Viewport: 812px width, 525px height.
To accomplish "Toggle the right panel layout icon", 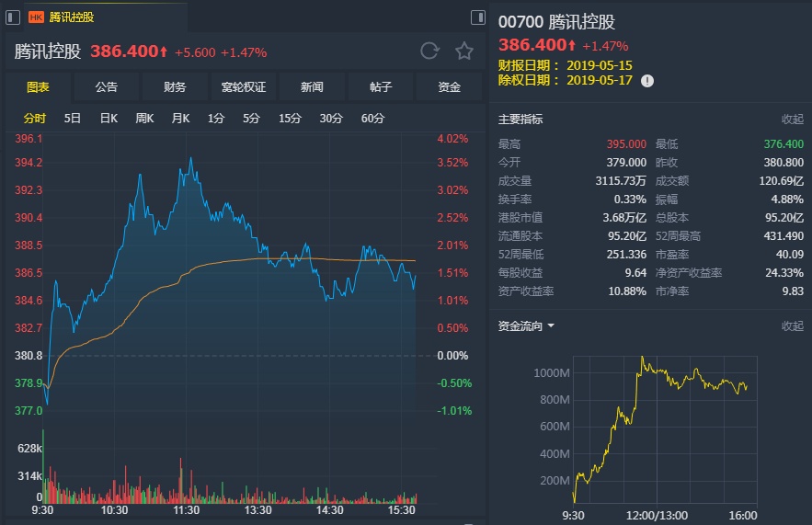I will point(478,17).
